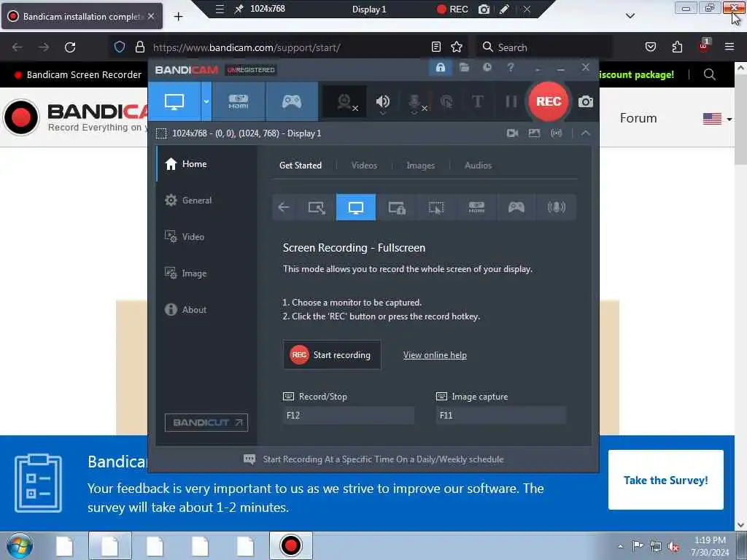Click Forum link on Bandicam website
This screenshot has height=560, width=747.
(x=638, y=118)
